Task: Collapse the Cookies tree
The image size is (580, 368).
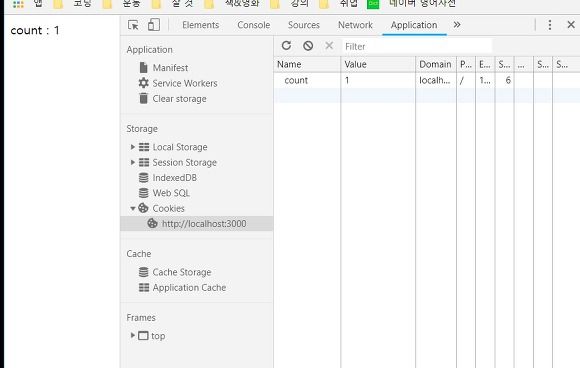Action: click(132, 209)
